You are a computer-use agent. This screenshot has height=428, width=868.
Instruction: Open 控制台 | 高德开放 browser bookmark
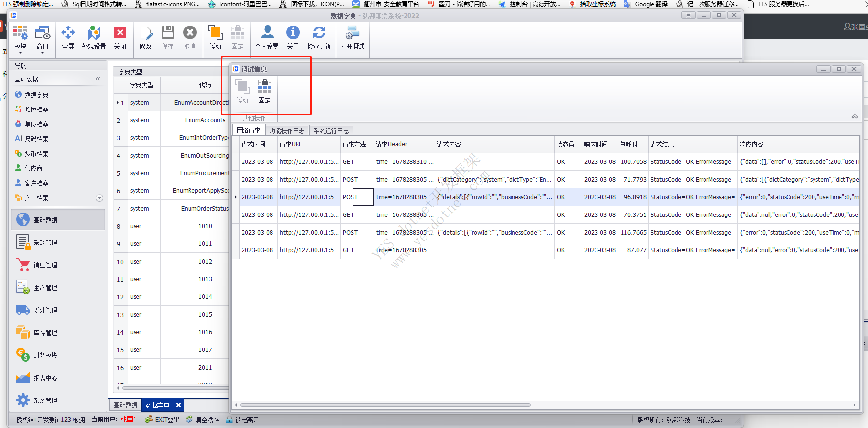pyautogui.click(x=529, y=4)
